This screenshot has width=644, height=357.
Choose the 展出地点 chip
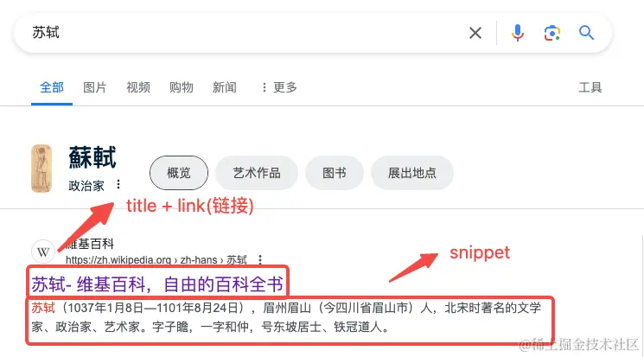point(412,173)
